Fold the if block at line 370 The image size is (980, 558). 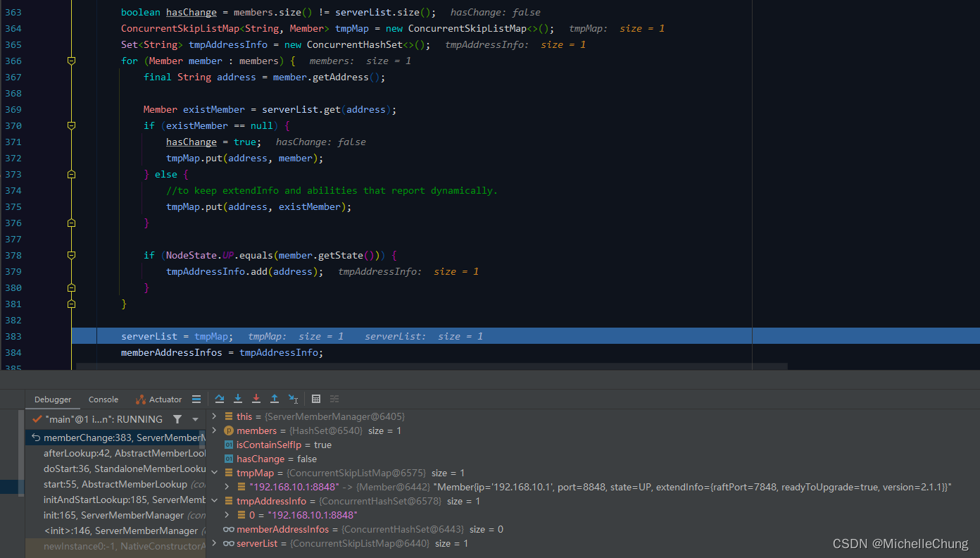[x=71, y=126]
